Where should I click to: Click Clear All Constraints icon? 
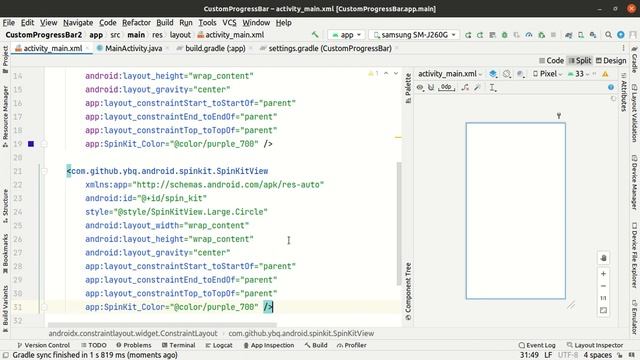point(465,87)
